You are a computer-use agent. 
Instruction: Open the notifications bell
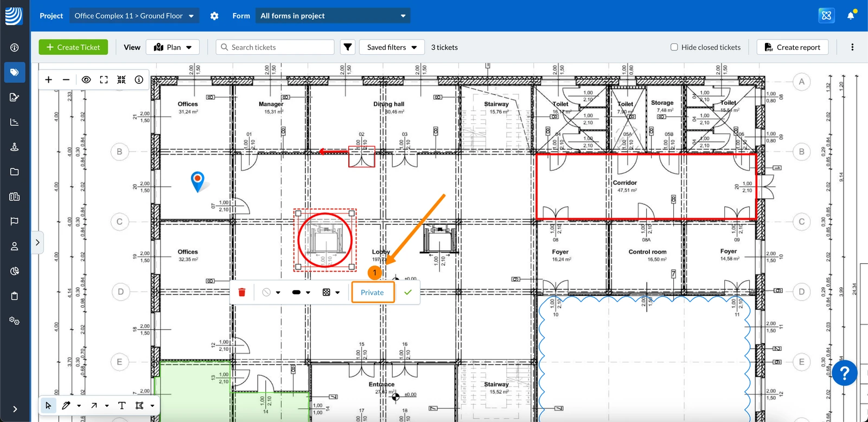click(851, 15)
